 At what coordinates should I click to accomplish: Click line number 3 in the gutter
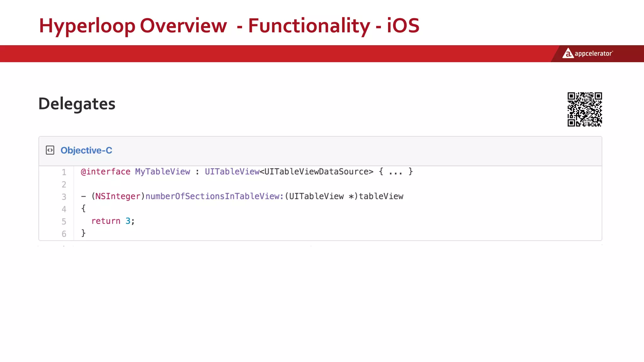[x=64, y=197]
